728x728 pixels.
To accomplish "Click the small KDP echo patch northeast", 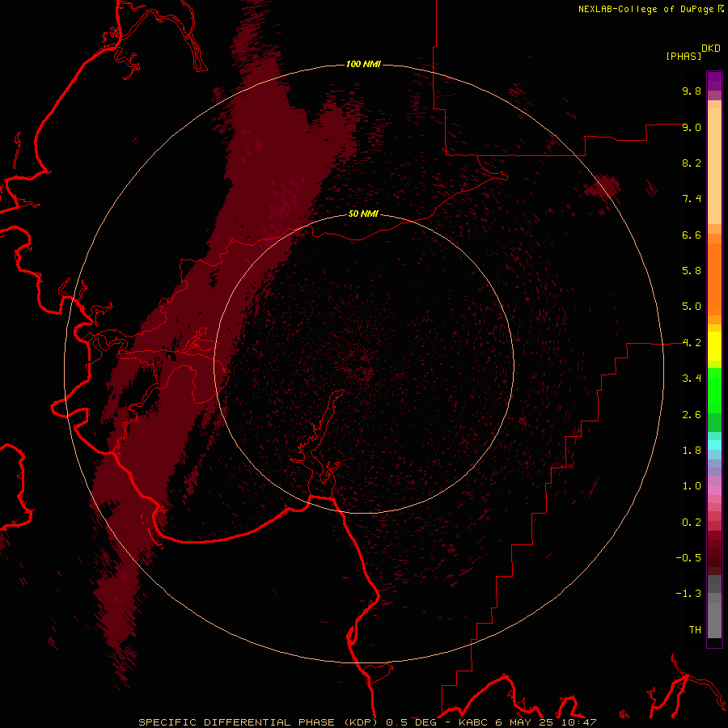I will pos(603,187).
